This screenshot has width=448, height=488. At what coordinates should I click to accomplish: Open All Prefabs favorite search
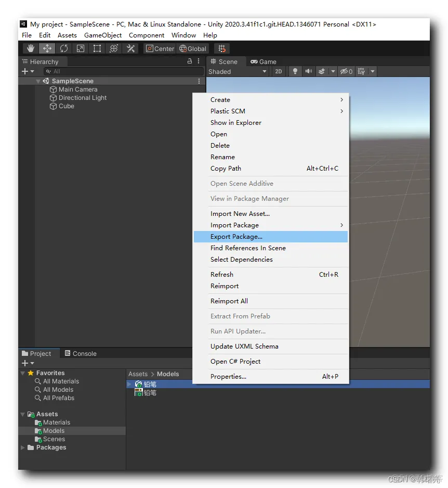(55, 398)
